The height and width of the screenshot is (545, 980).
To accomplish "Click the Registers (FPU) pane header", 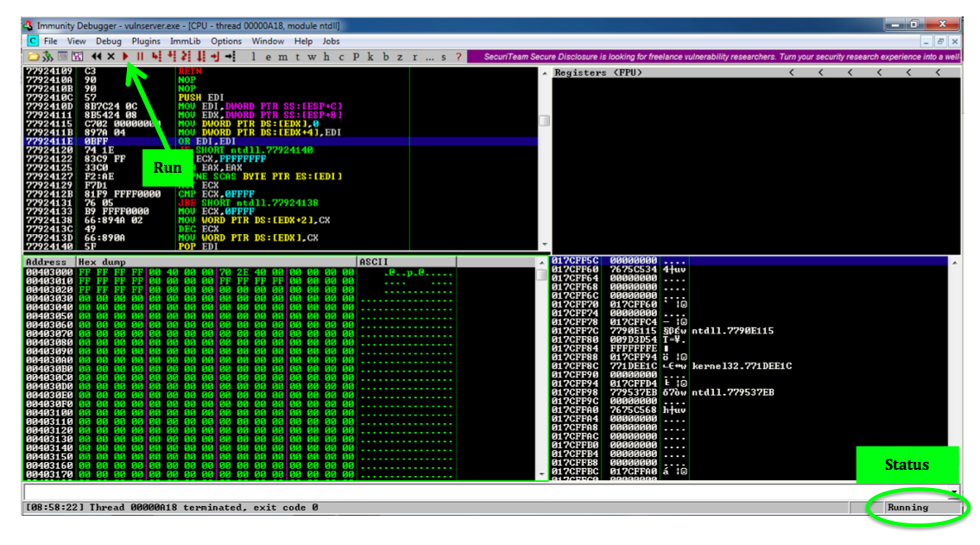I will click(x=597, y=73).
